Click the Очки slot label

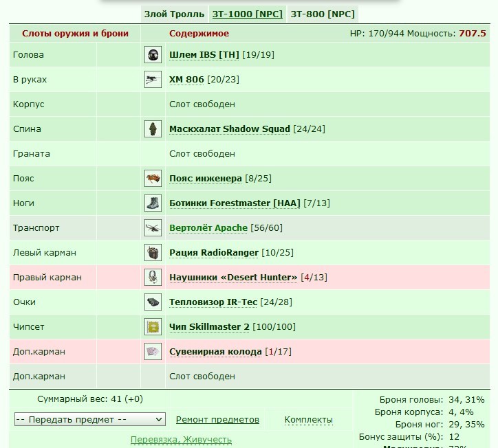24,302
